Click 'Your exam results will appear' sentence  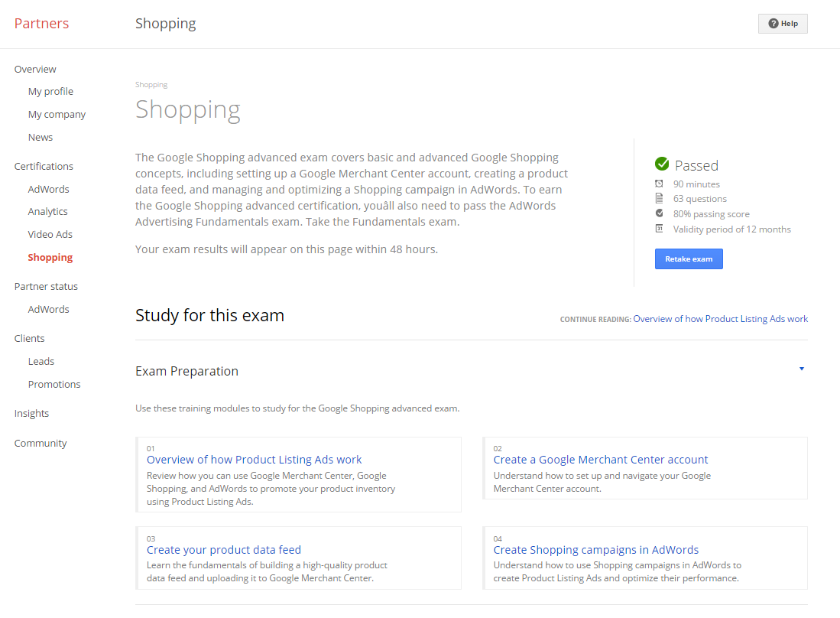[287, 249]
